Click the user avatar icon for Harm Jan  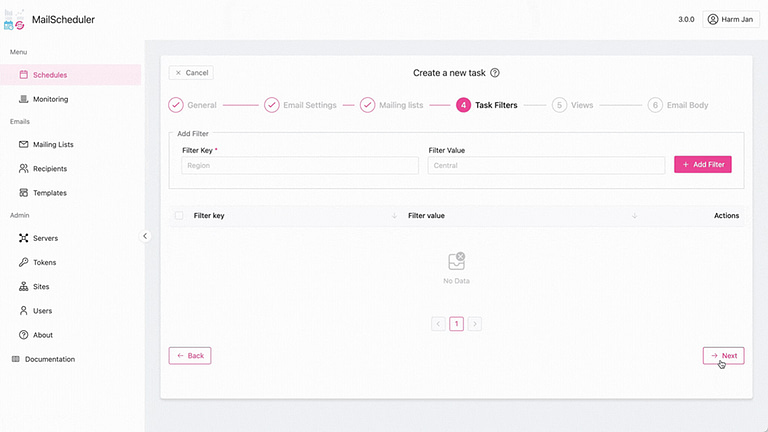pos(713,19)
